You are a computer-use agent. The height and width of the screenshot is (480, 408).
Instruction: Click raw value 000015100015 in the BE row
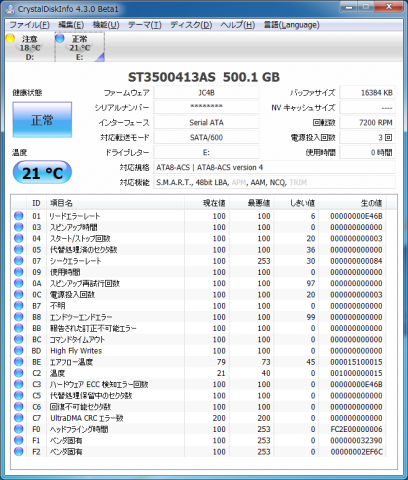(x=356, y=362)
